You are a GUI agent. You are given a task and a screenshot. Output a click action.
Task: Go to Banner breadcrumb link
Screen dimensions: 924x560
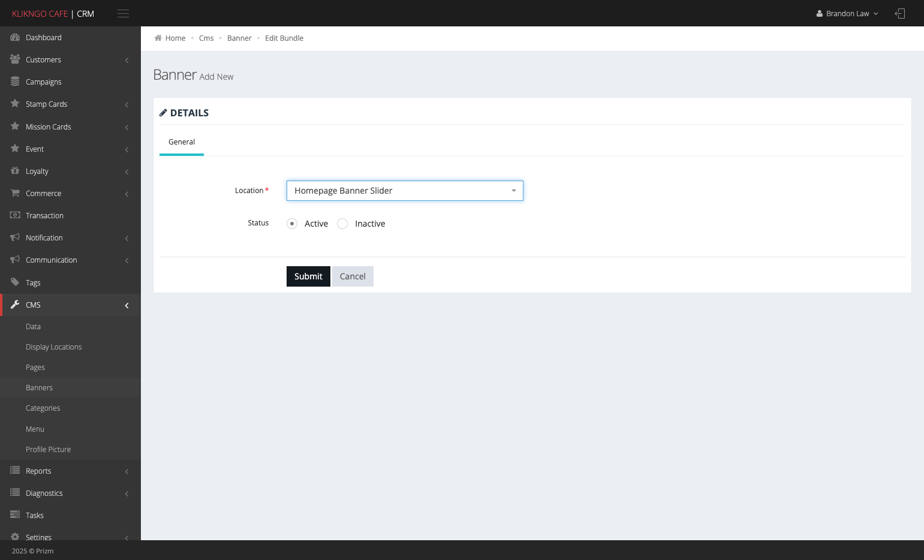(x=239, y=38)
